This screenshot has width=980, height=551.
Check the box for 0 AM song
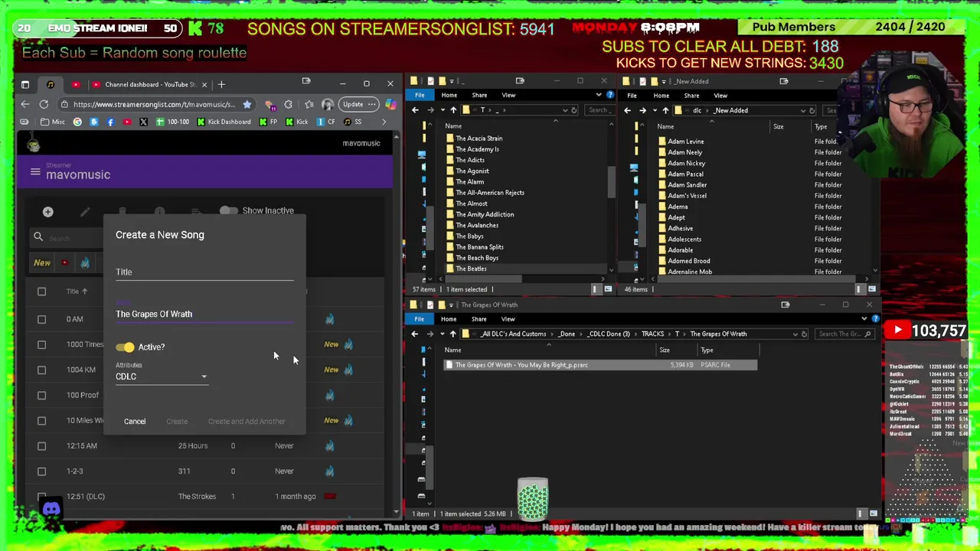(x=42, y=319)
